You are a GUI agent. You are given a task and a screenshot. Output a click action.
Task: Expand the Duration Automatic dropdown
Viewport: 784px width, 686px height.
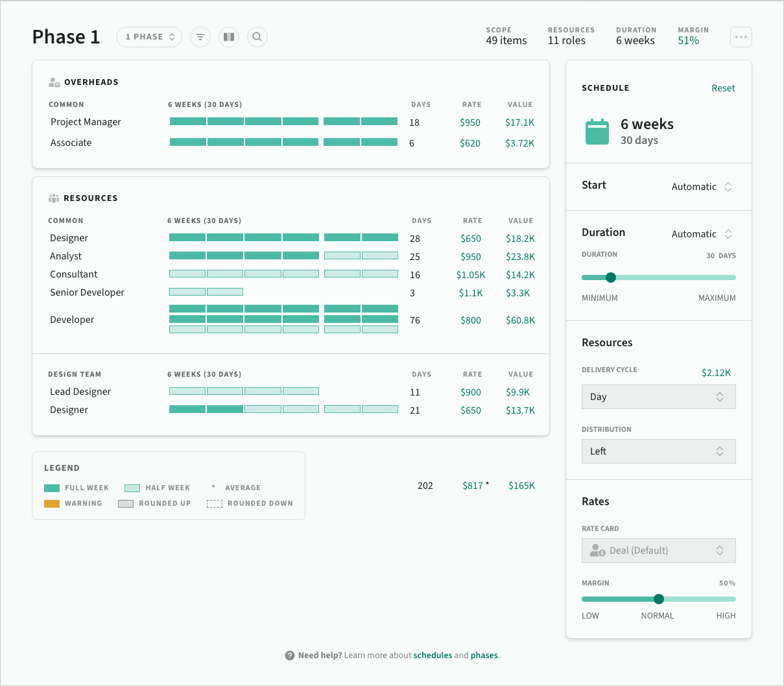coord(702,234)
